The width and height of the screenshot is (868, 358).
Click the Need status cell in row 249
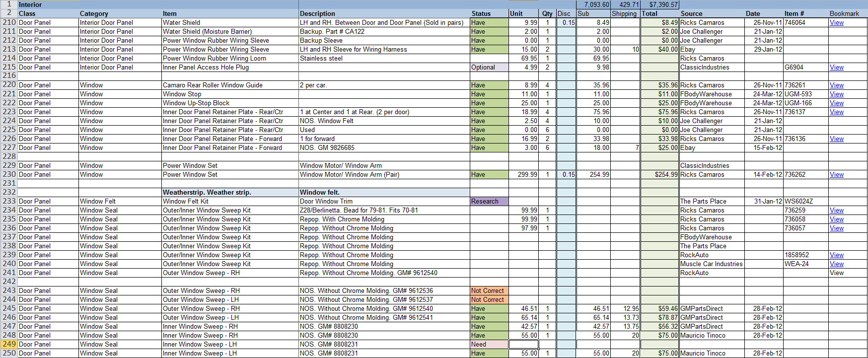coord(489,344)
